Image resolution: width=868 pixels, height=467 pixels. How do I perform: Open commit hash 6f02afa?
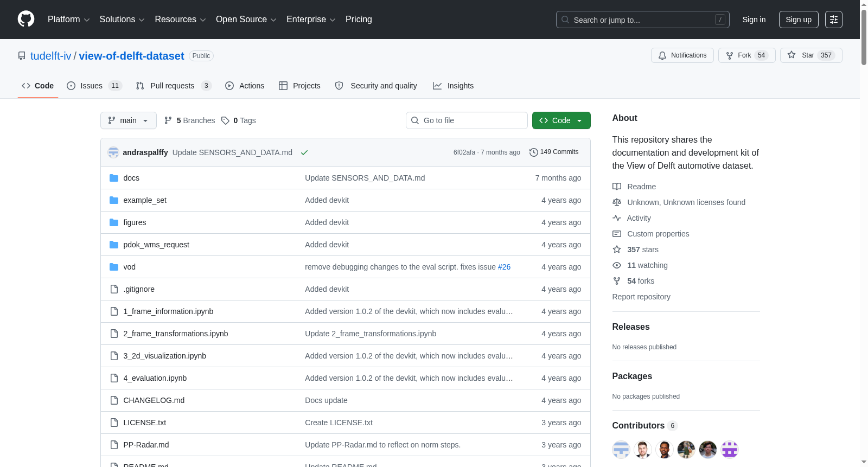click(464, 152)
